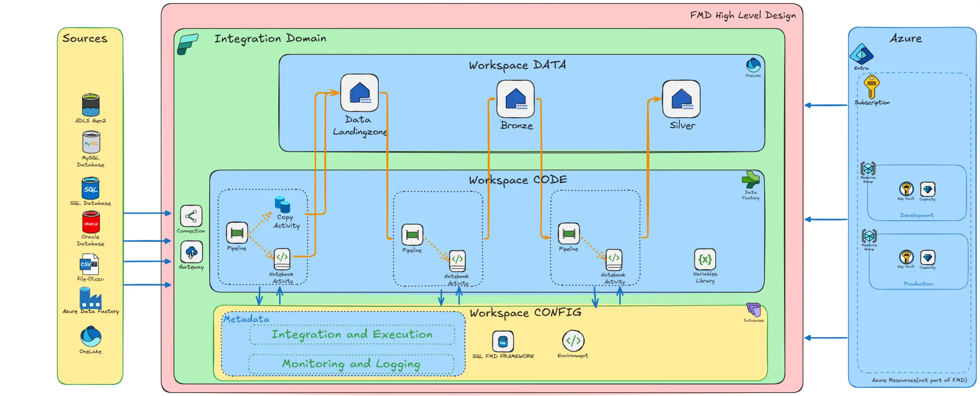Click the Monitoring and Logging box
The width and height of the screenshot is (980, 396).
click(351, 364)
